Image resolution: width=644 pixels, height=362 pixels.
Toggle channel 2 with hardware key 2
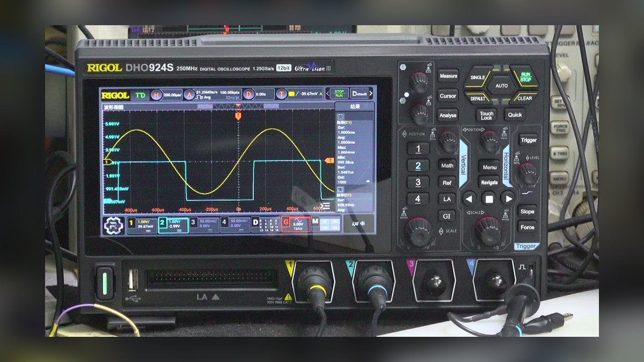click(418, 166)
